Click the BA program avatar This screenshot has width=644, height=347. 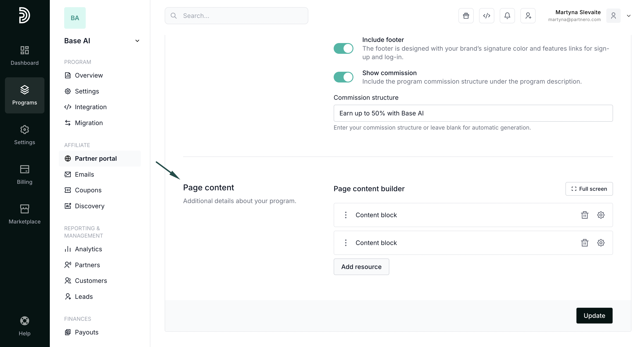click(x=75, y=18)
